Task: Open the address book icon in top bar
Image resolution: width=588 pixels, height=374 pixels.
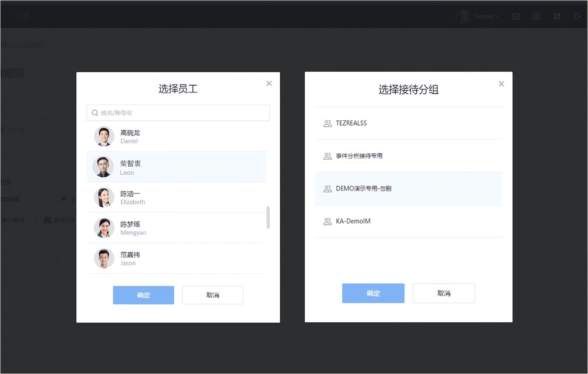Action: (x=536, y=16)
